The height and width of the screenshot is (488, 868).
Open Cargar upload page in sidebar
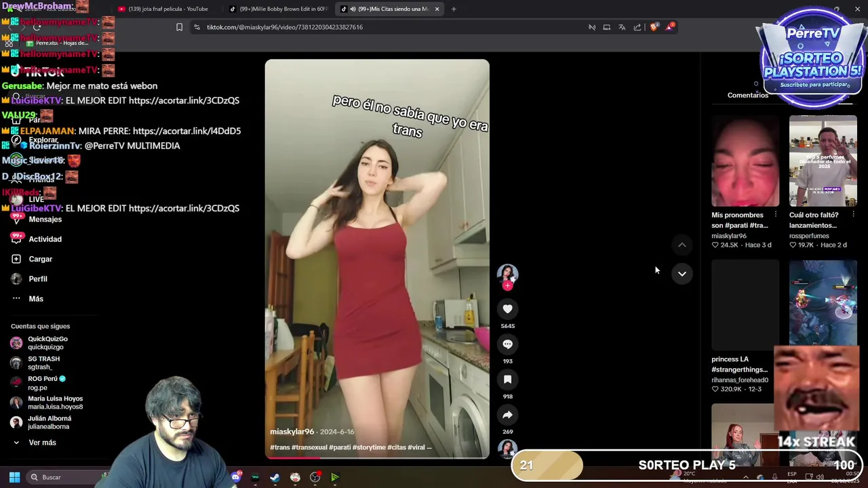(32, 259)
